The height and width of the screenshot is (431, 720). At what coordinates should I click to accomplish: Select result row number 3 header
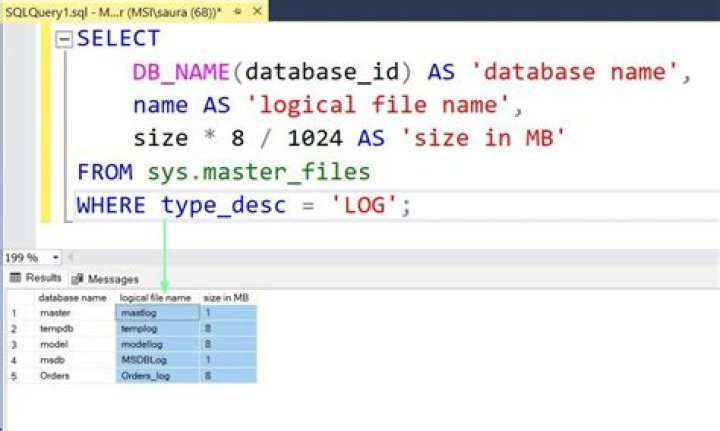pyautogui.click(x=21, y=344)
